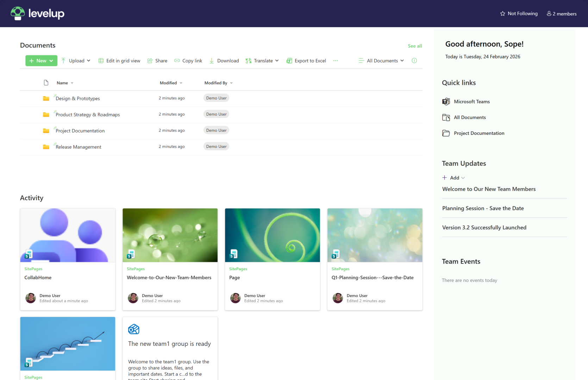The width and height of the screenshot is (588, 380).
Task: Click the Export to Excel icon
Action: (x=289, y=61)
